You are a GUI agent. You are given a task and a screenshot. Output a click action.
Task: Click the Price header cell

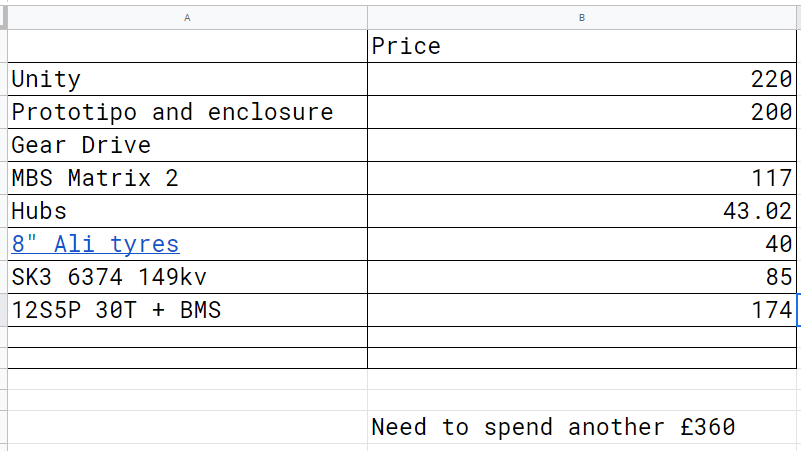pos(582,46)
